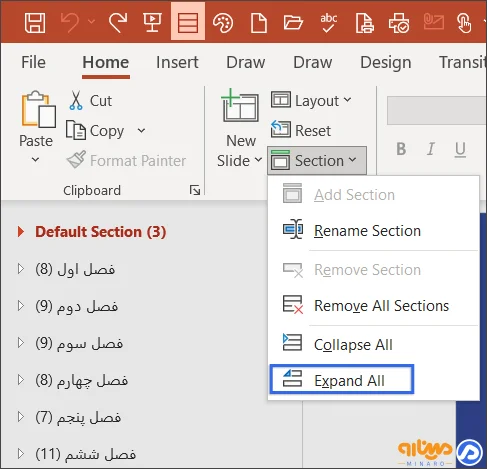
Task: Click the Cut scissors icon
Action: (x=76, y=100)
